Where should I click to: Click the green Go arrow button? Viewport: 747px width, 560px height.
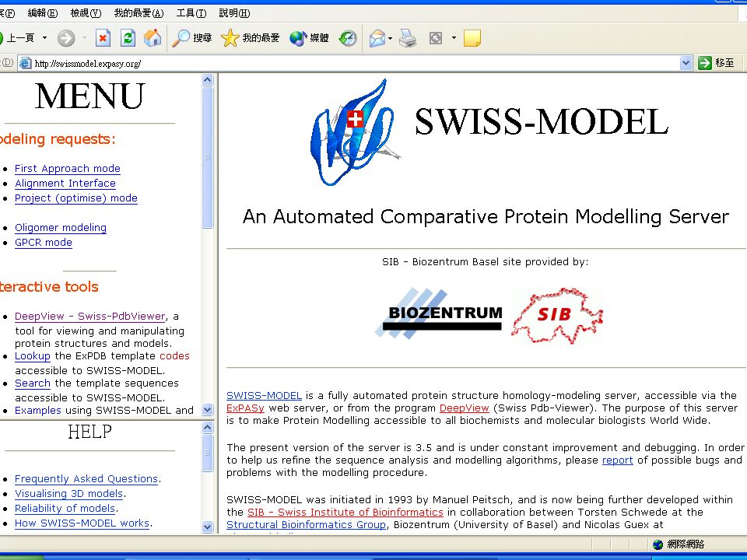705,63
